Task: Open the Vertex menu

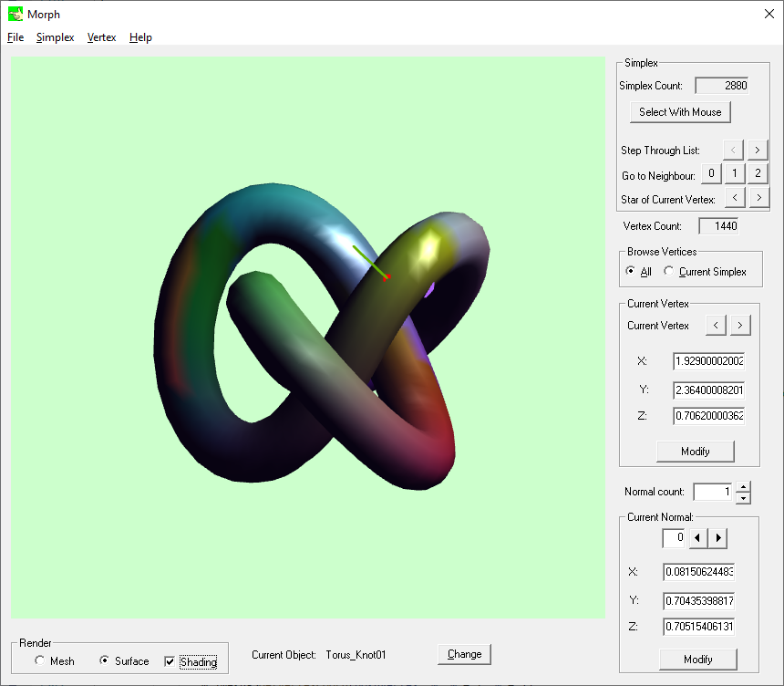Action: click(x=101, y=37)
